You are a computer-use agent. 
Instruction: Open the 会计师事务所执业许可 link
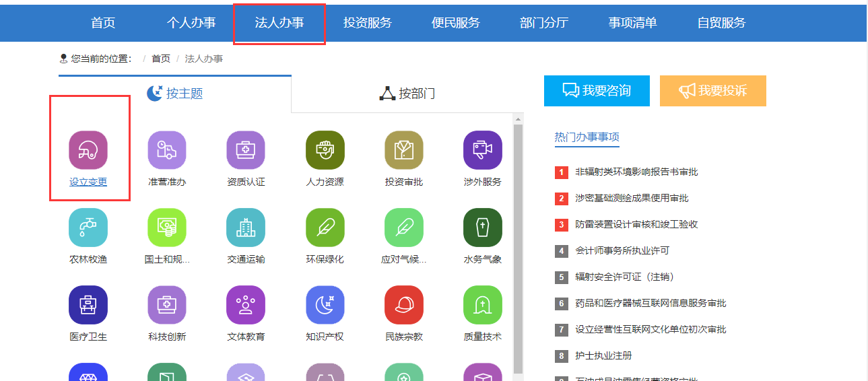(622, 250)
